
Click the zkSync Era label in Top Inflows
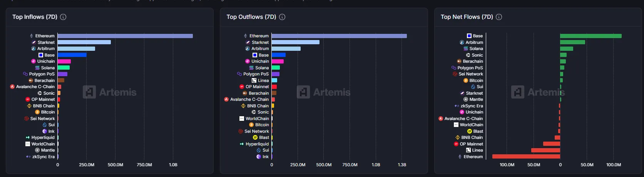(x=43, y=157)
